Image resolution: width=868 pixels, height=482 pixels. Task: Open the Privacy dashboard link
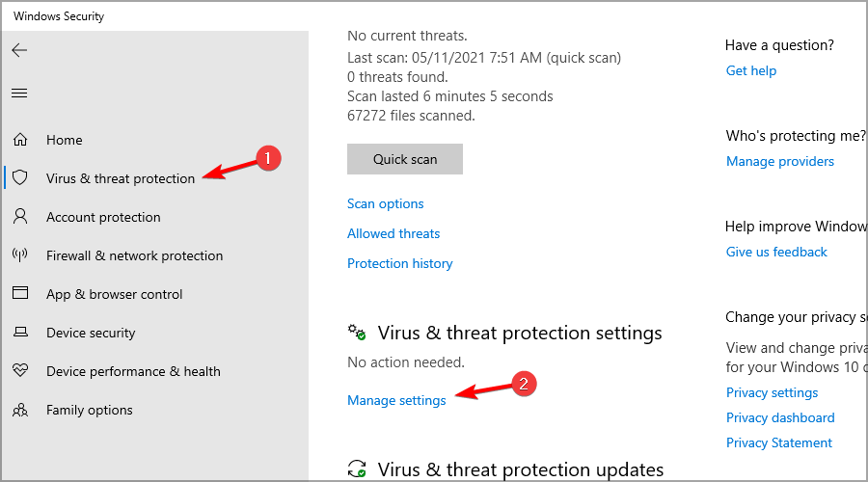tap(780, 417)
